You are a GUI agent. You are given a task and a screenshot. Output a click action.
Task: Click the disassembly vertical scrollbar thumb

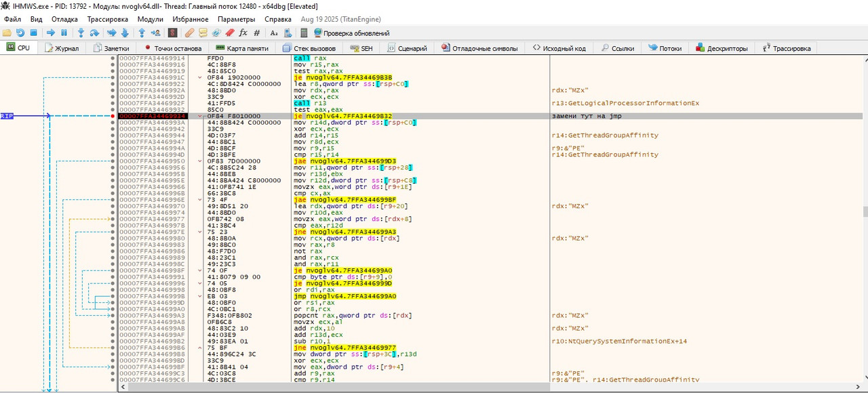click(x=865, y=211)
